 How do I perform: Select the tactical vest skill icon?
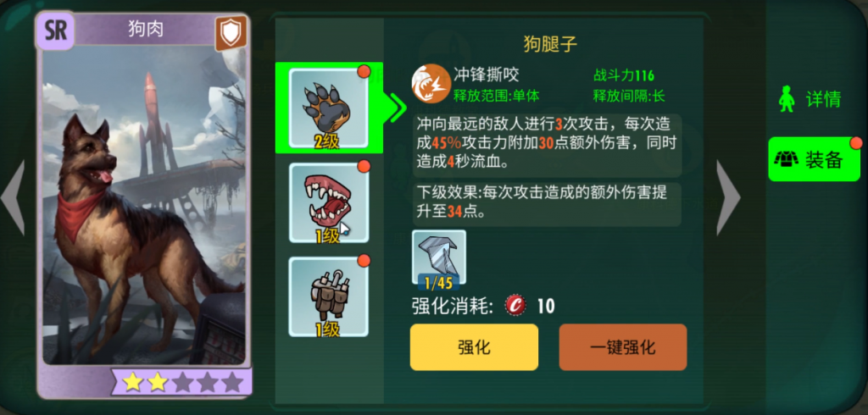[x=329, y=296]
